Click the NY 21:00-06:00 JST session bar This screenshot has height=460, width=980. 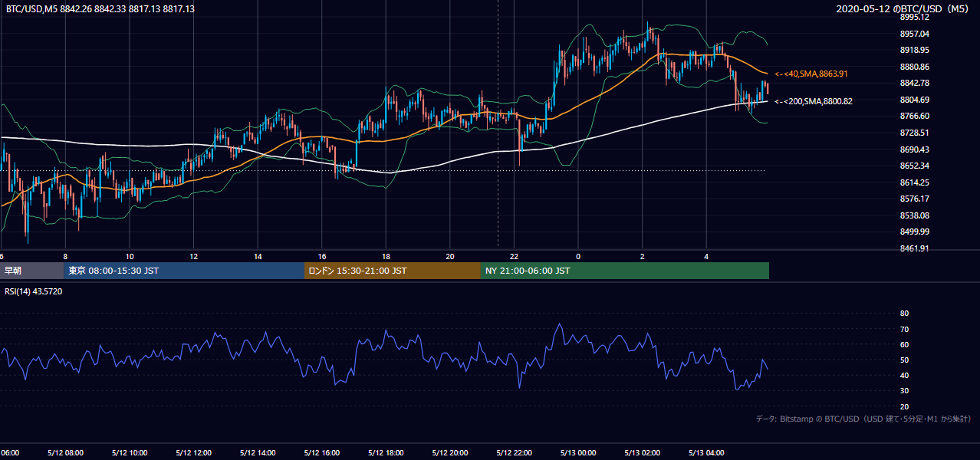tap(625, 271)
